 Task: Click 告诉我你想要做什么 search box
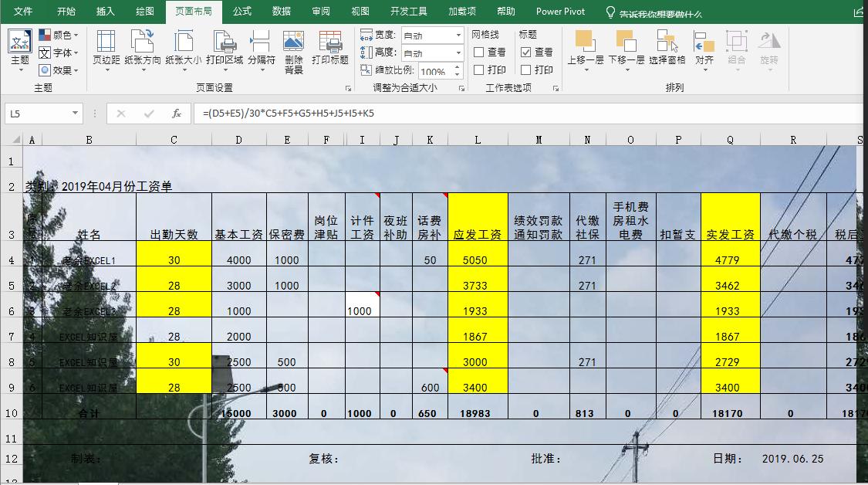[x=658, y=12]
